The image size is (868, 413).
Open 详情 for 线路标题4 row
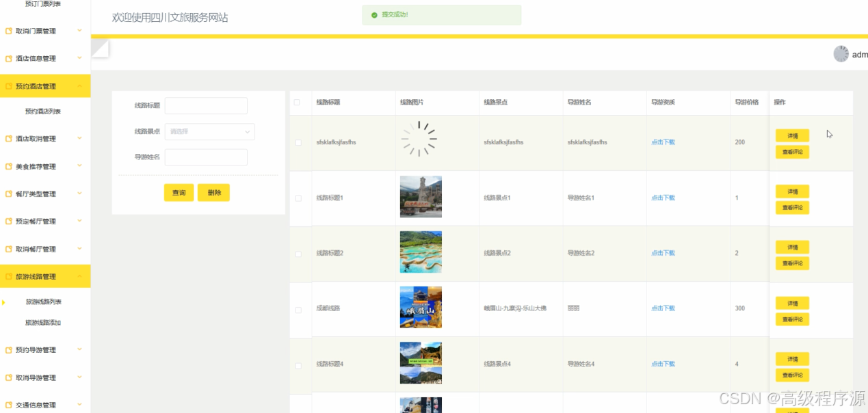click(793, 359)
